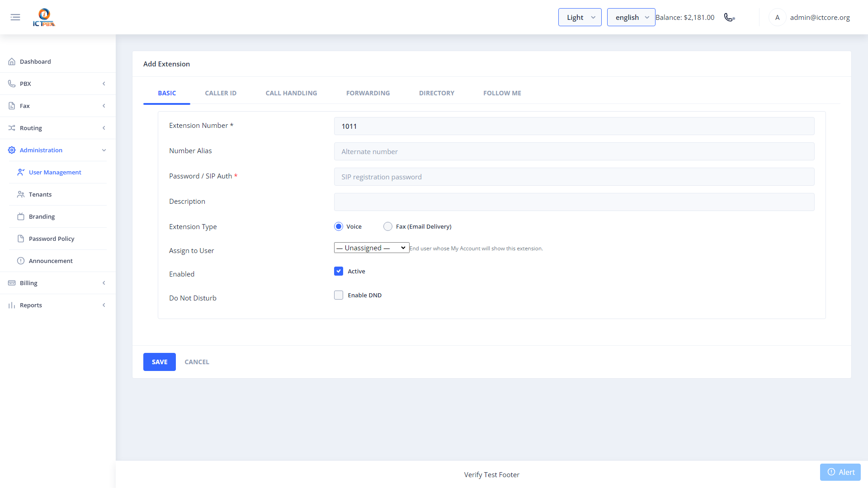Select the Voice extension type

point(339,226)
